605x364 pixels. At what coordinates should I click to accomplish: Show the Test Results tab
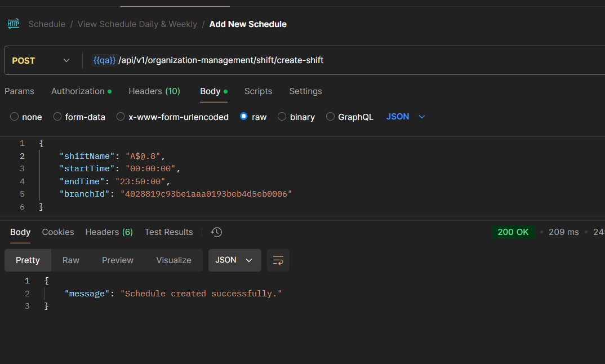point(168,232)
